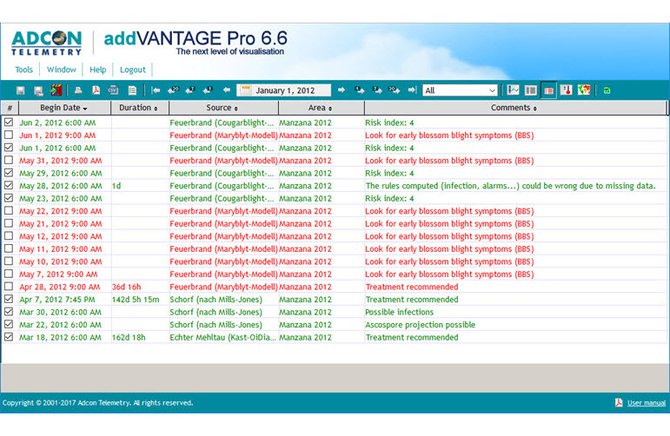Click the calendar icon in date field
670x436 pixels.
pyautogui.click(x=246, y=90)
